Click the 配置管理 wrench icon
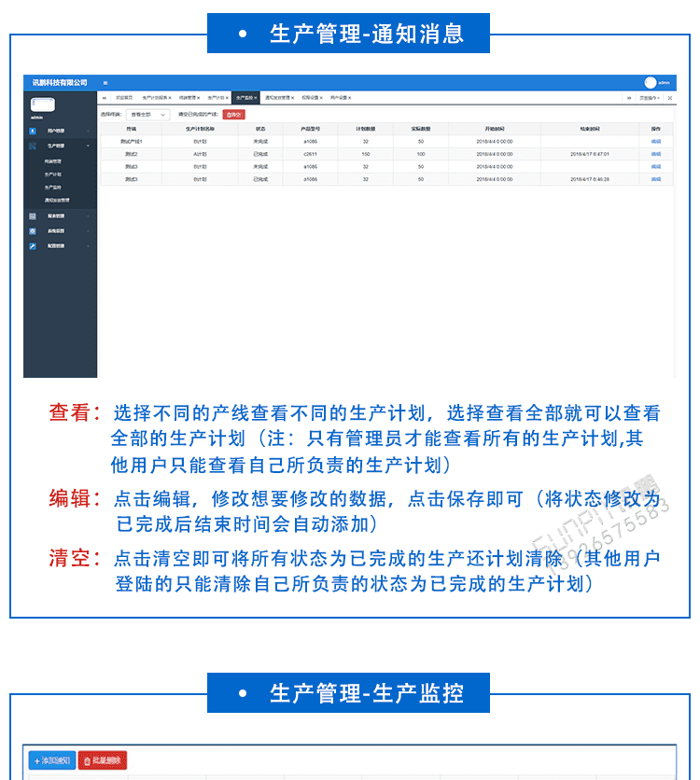This screenshot has height=780, width=700. pos(32,246)
